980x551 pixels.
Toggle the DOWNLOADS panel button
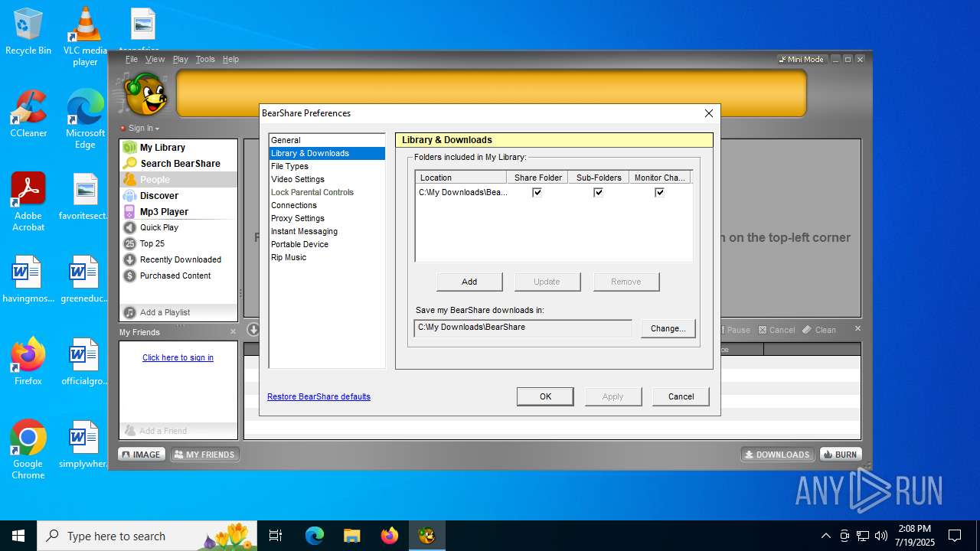[777, 455]
